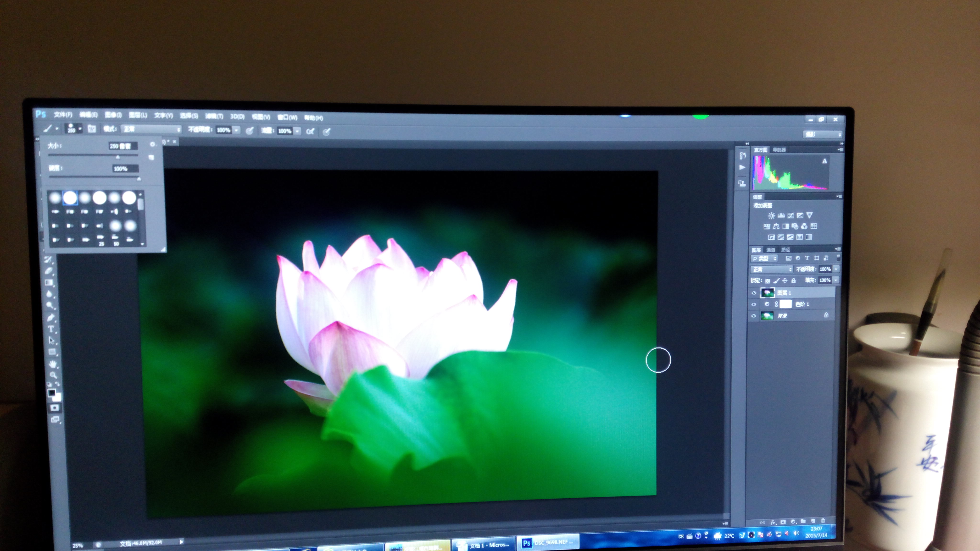Add a Black & White adjustment icon
The image size is (980, 551).
pos(785,226)
